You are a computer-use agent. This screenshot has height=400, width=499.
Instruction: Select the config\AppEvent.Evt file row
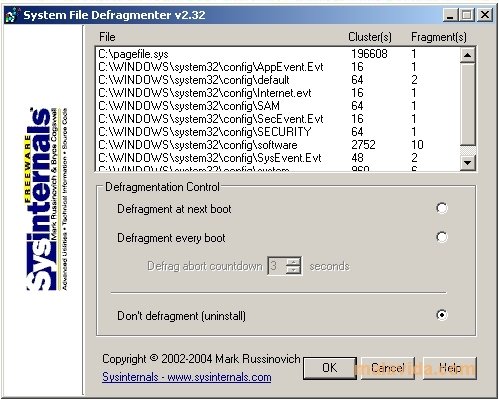[278, 67]
